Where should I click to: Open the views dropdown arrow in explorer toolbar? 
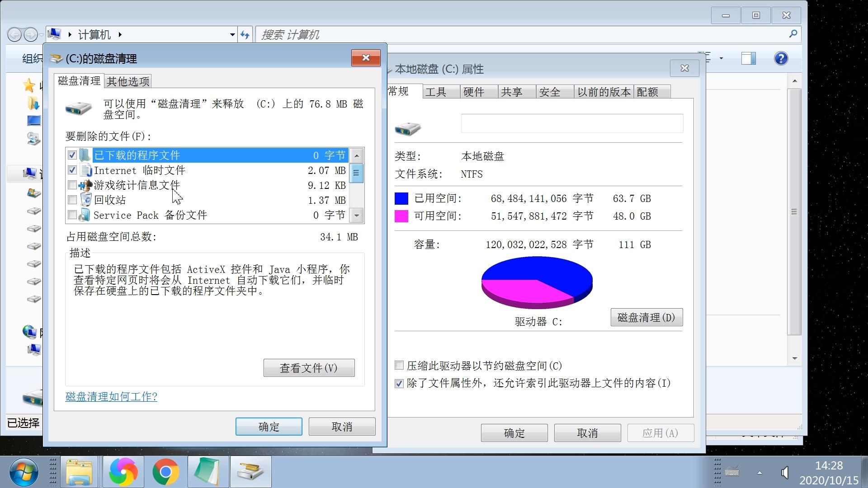click(721, 58)
